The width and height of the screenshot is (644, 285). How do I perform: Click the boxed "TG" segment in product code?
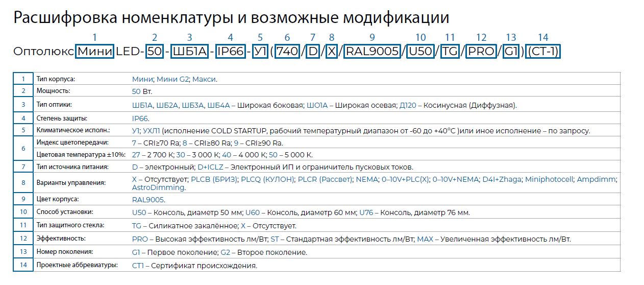tap(450, 52)
